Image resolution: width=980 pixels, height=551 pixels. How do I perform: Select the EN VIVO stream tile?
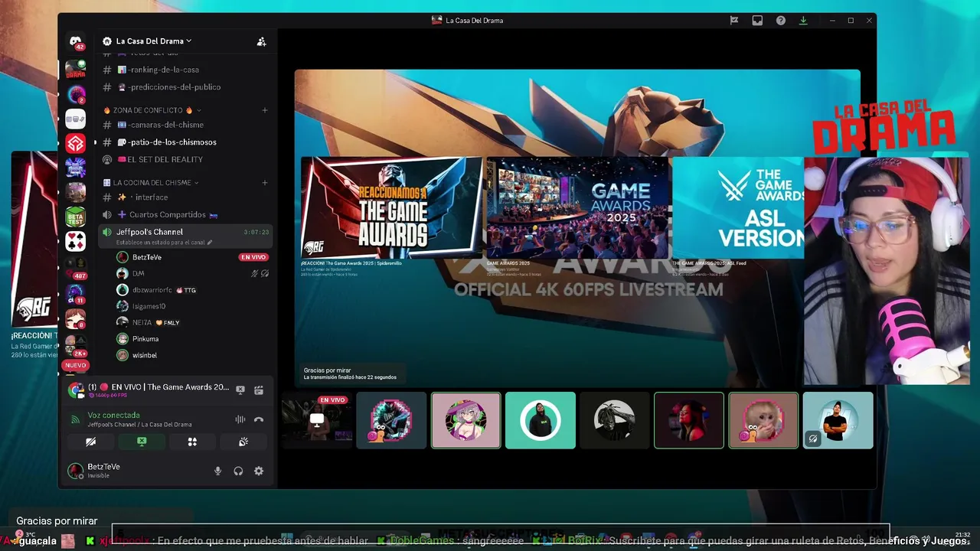(x=317, y=420)
